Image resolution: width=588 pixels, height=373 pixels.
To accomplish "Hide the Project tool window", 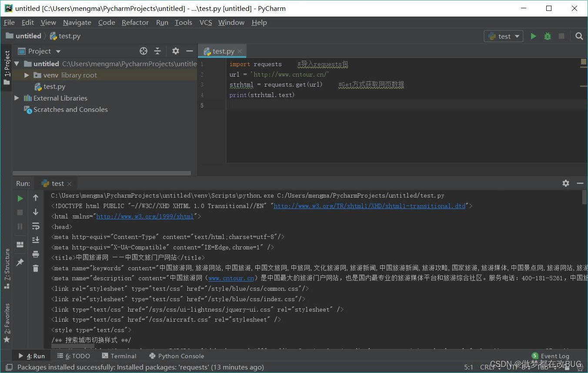I will [x=190, y=51].
